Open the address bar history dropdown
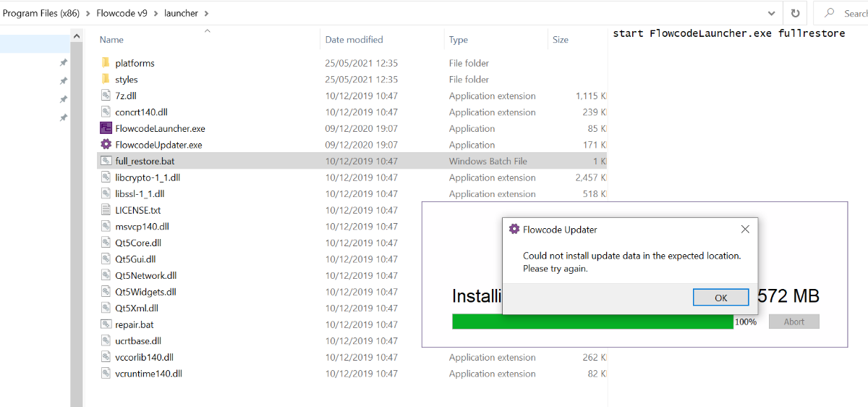 pos(773,13)
